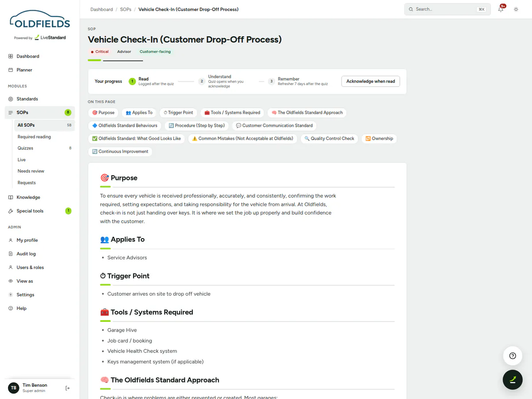Select All SOPs in sidebar
Image resolution: width=532 pixels, height=399 pixels.
point(44,125)
